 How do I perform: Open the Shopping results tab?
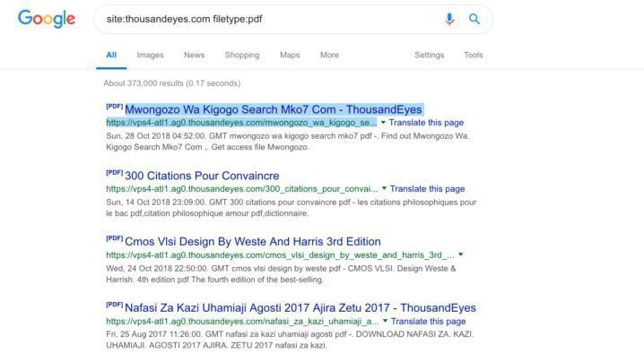pyautogui.click(x=241, y=55)
